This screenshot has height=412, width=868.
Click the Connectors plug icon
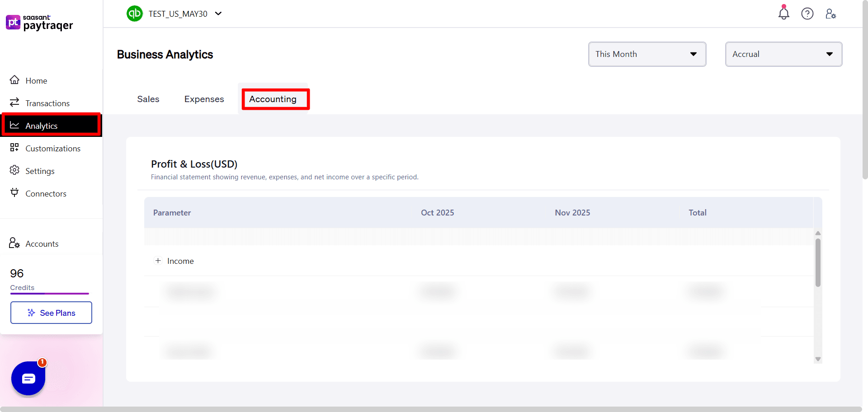(x=14, y=193)
